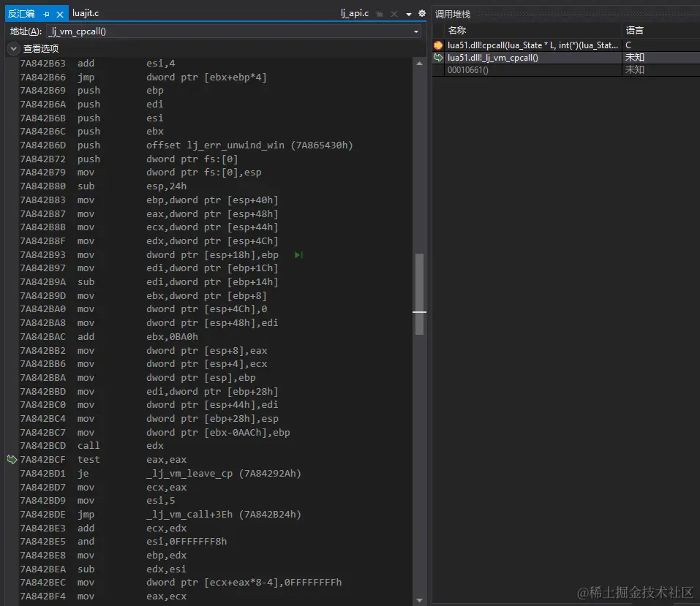Close the 反汇编 tab

59,13
